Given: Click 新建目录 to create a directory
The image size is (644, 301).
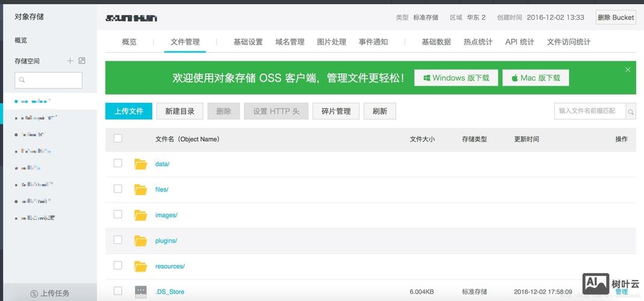Looking at the screenshot, I should [x=180, y=111].
